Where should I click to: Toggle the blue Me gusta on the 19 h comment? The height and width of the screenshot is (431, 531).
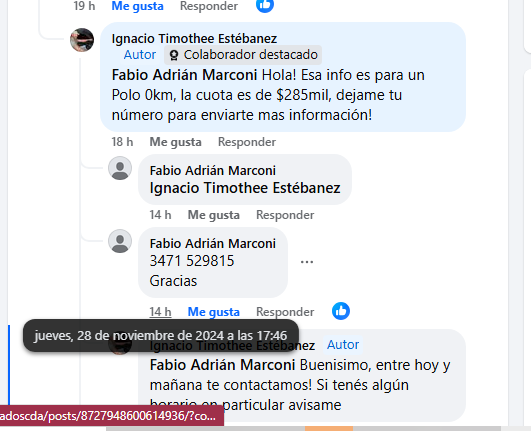coord(137,6)
